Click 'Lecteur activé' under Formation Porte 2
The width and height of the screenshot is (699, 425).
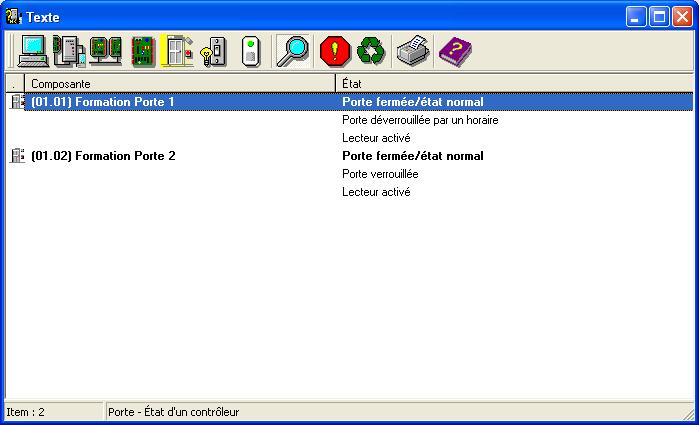point(376,192)
